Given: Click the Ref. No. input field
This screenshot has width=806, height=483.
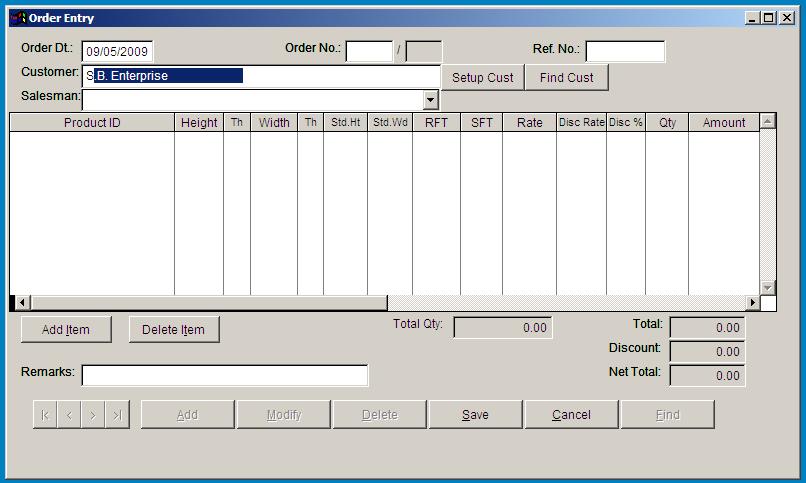Looking at the screenshot, I should (x=624, y=52).
